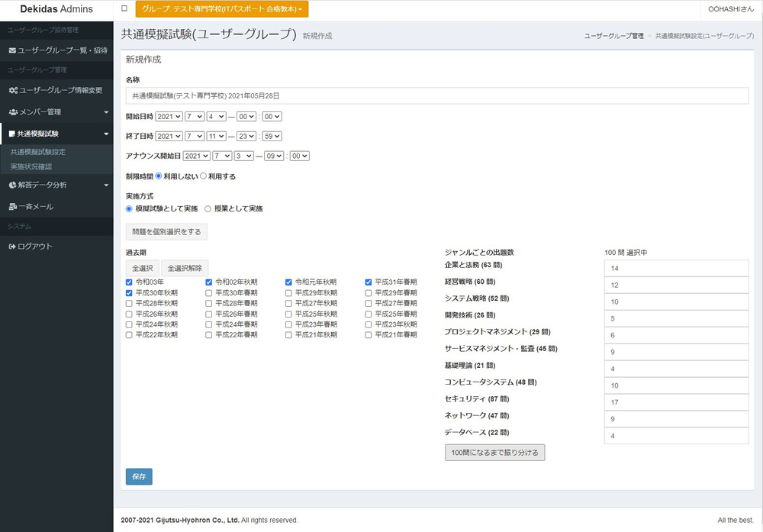Screen dimensions: 763x532
Task: Click ログアウト in the sidebar
Action: pos(57,247)
